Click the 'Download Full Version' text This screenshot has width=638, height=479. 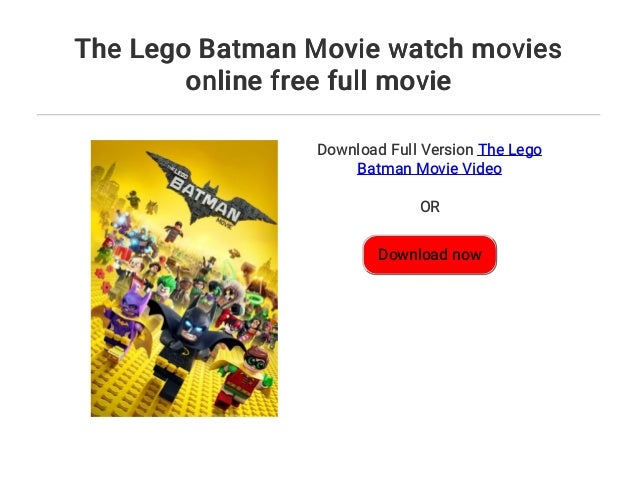tap(395, 150)
